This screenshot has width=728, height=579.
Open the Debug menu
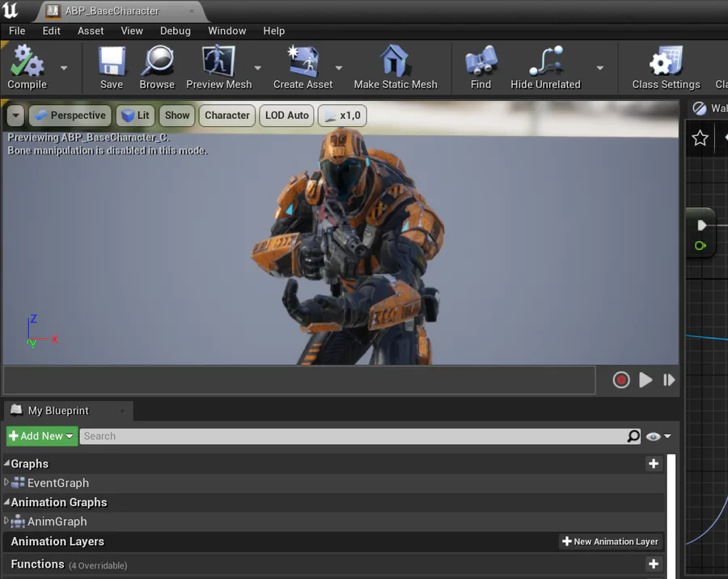(176, 31)
